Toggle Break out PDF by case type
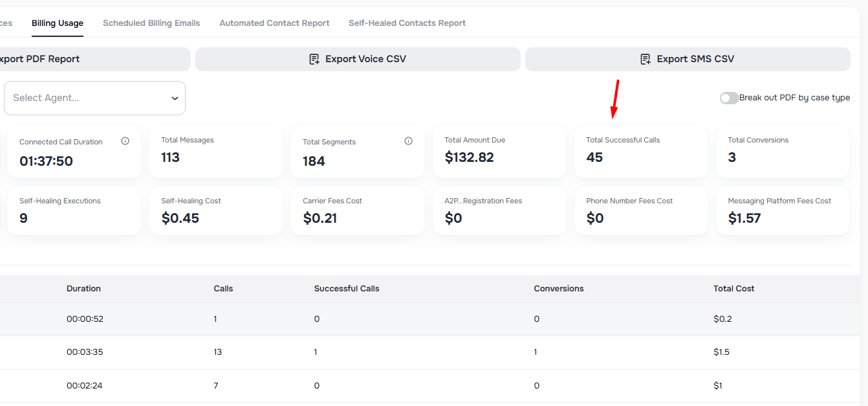 (729, 98)
